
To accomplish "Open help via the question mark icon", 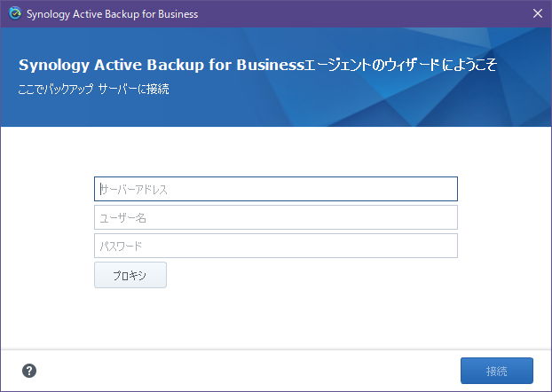I will point(29,371).
